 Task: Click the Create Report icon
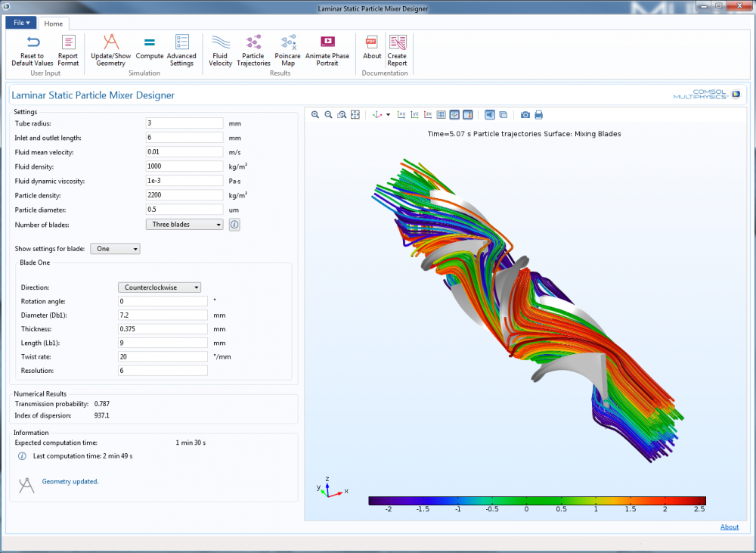click(x=397, y=50)
